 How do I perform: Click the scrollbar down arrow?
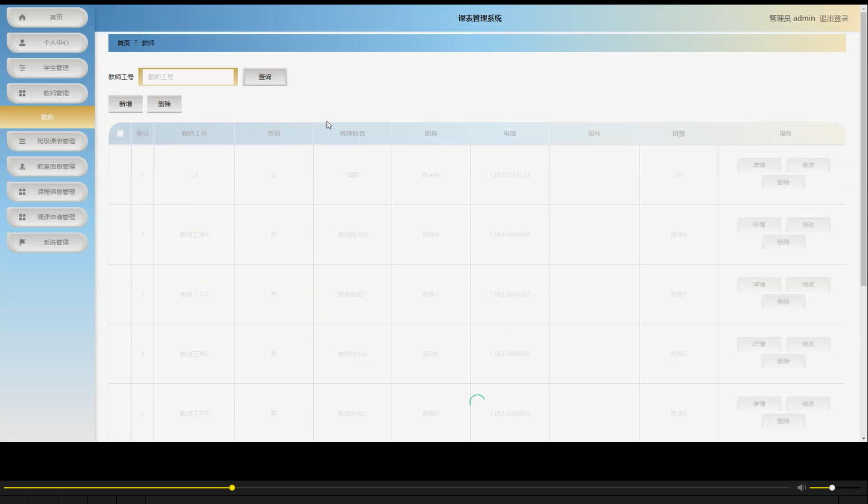coord(863,438)
